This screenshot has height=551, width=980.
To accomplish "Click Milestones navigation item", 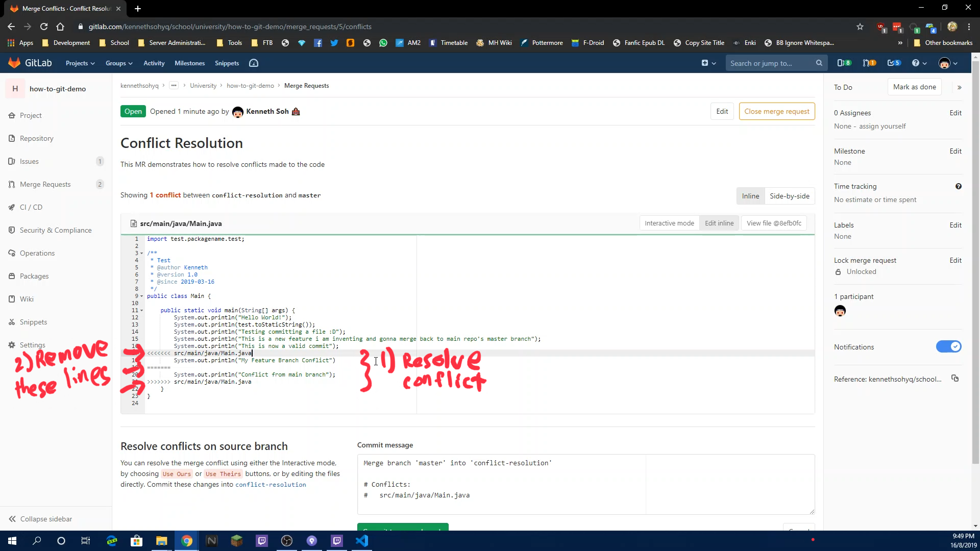I will [190, 63].
